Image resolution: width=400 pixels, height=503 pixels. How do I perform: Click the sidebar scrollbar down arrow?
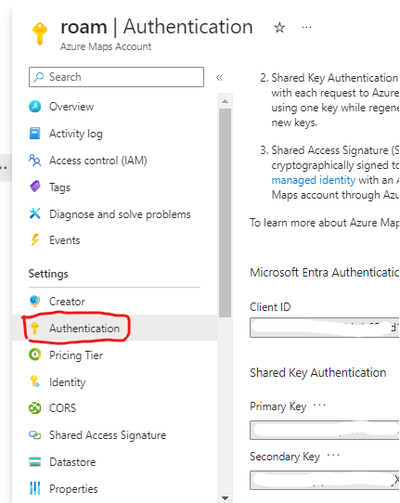click(225, 498)
